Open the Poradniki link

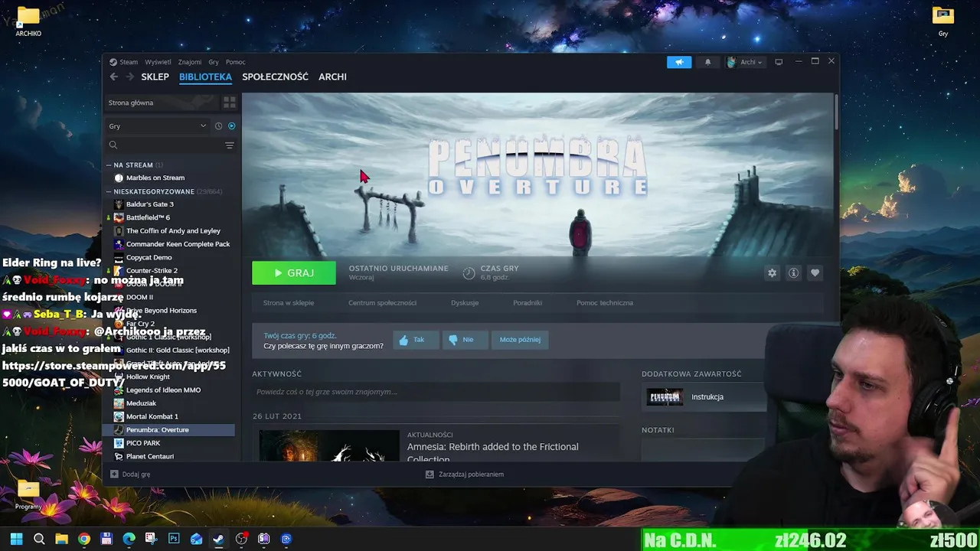pyautogui.click(x=528, y=303)
